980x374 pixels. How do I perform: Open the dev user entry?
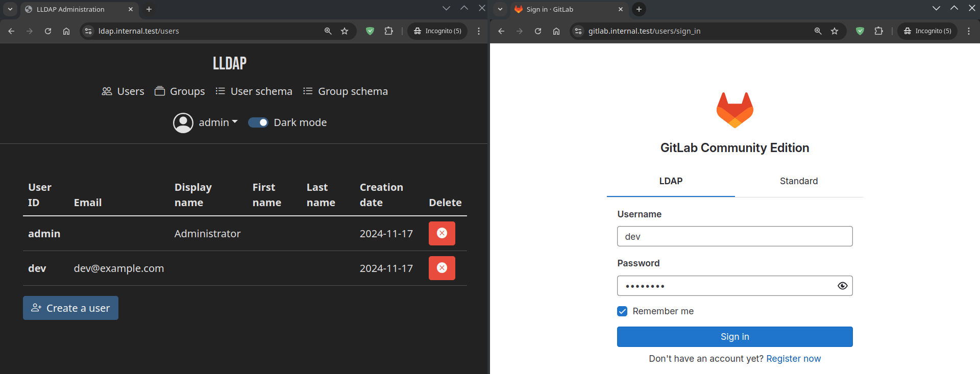coord(37,268)
